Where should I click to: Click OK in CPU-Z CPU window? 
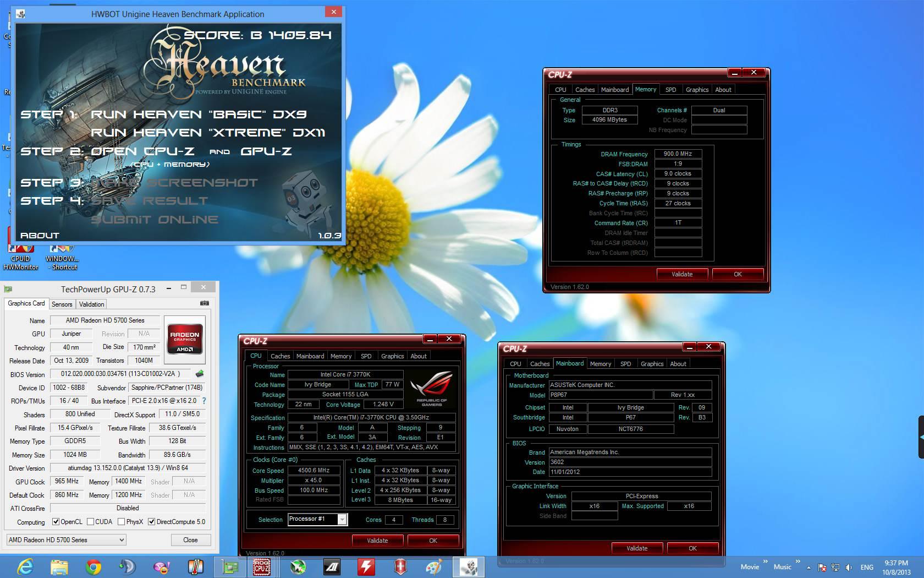[433, 541]
